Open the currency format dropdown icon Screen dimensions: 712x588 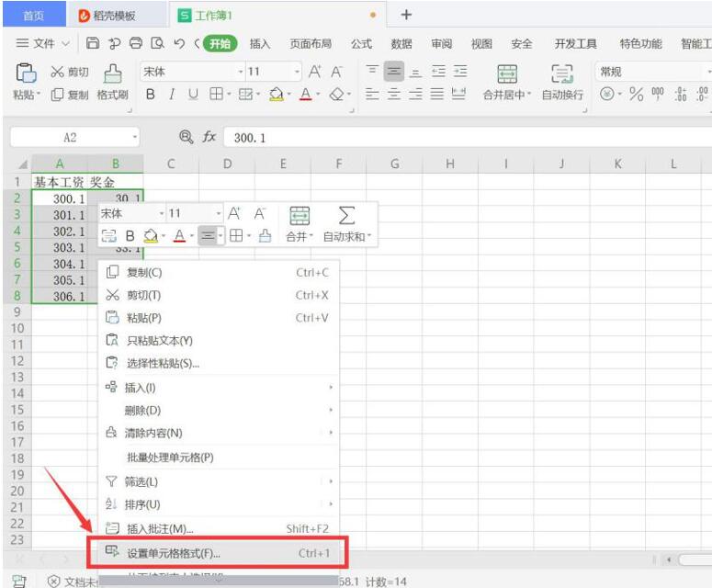[619, 94]
